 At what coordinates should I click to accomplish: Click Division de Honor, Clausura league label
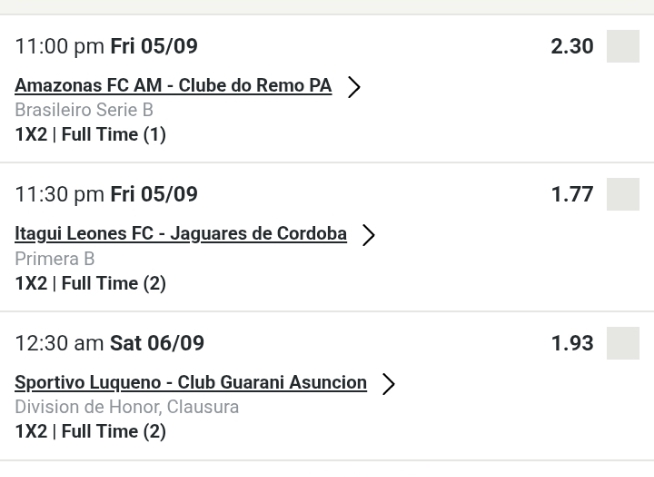pyautogui.click(x=127, y=408)
